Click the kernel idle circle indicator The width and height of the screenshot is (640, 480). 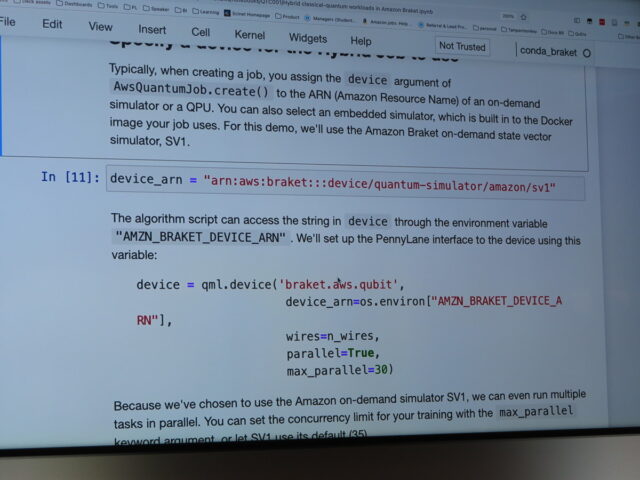click(587, 53)
